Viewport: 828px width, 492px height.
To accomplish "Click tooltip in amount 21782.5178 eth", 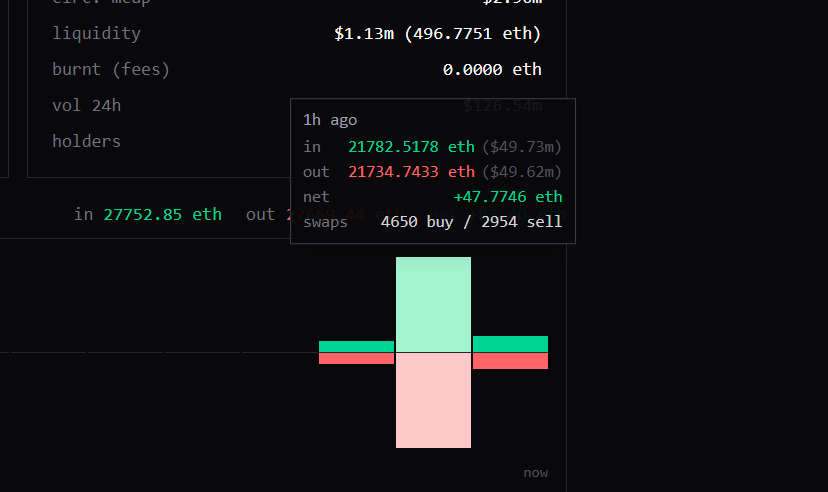I will 411,147.
